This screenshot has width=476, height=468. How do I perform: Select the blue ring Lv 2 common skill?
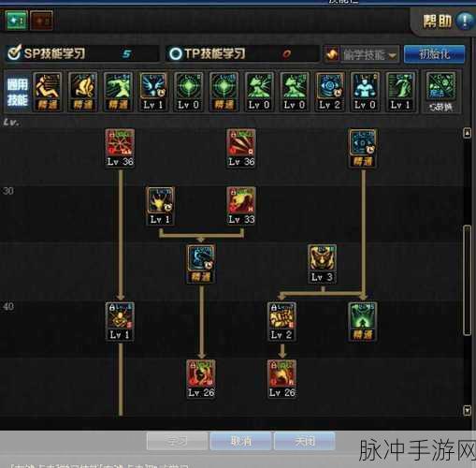pyautogui.click(x=329, y=92)
